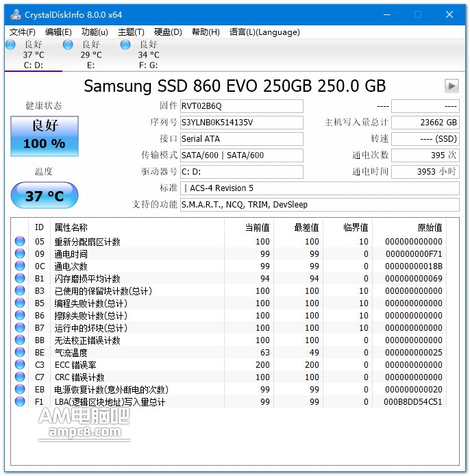Viewport: 470px width, 476px height.
Task: Click the host writes value 23662 GB
Action: click(425, 123)
